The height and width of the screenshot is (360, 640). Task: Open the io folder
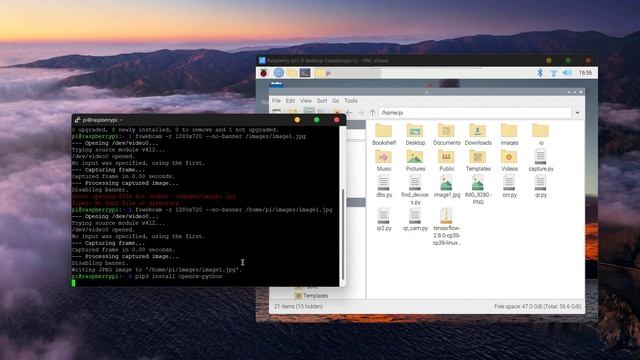tap(540, 135)
